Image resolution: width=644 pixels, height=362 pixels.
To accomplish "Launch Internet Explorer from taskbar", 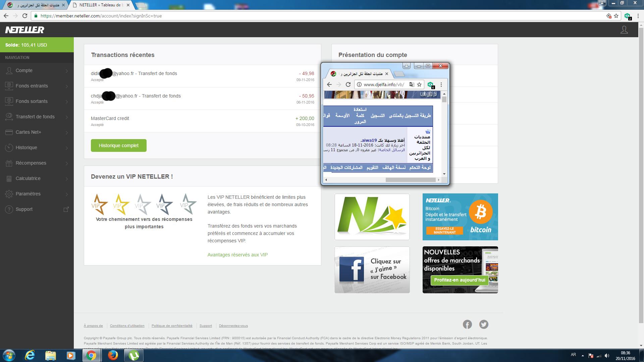I will click(x=30, y=355).
